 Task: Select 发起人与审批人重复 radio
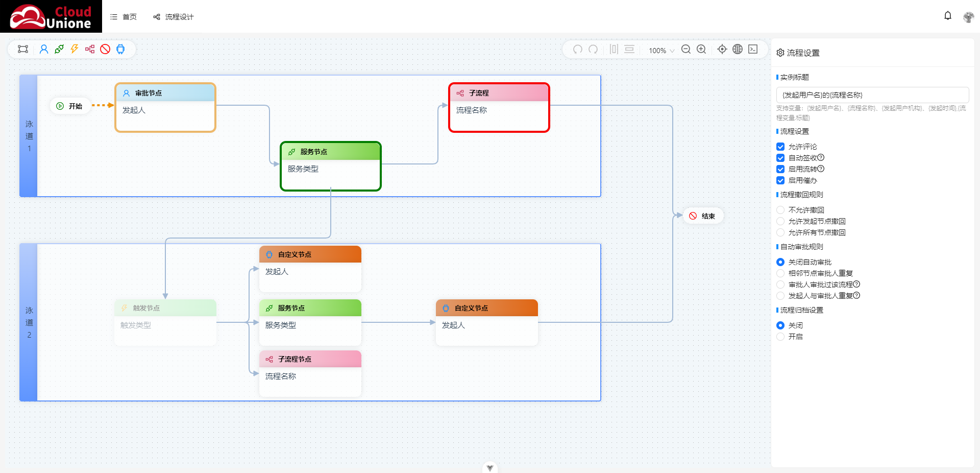(780, 296)
